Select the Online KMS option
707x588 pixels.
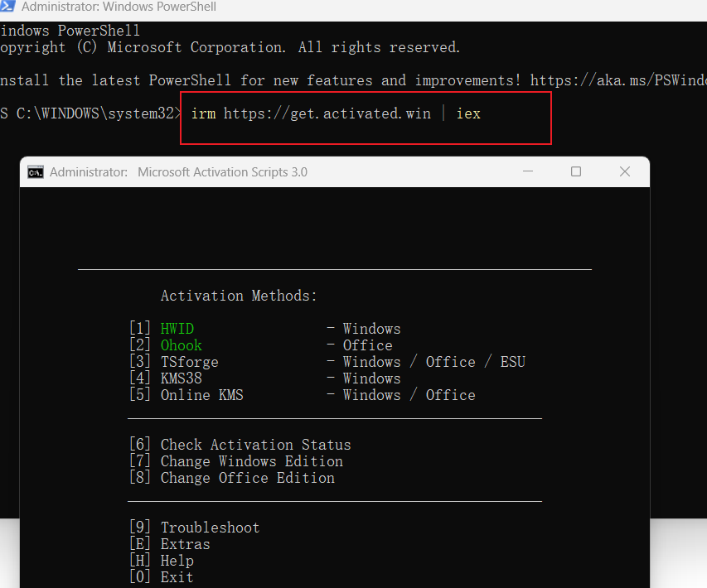click(186, 395)
